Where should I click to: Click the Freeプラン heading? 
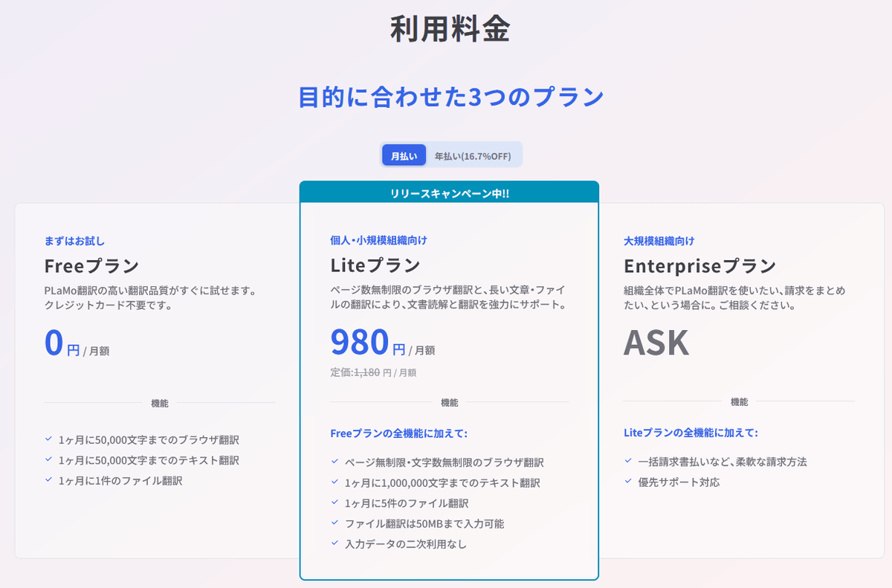[91, 265]
